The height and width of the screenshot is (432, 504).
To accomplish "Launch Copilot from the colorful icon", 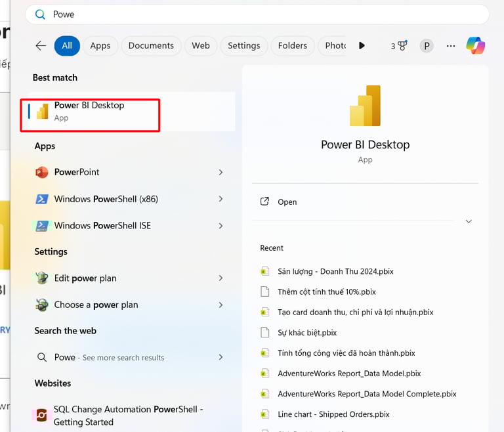I will [x=476, y=45].
